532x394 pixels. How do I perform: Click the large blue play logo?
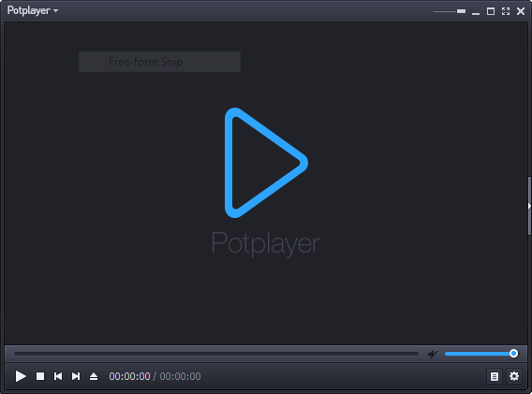[266, 163]
